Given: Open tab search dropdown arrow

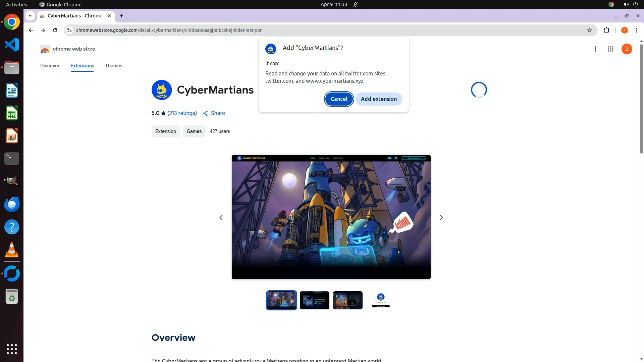Looking at the screenshot, I should (30, 16).
